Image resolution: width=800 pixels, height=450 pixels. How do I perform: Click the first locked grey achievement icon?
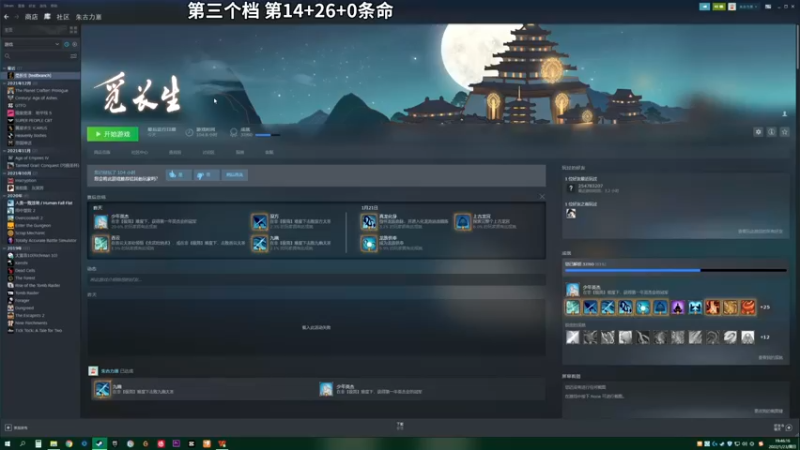click(x=572, y=337)
